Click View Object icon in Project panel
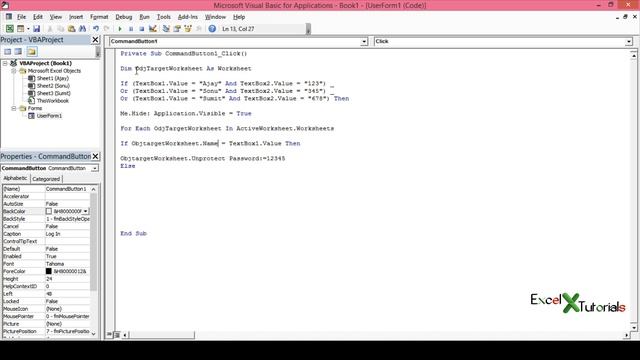The width and height of the screenshot is (640, 360). click(18, 51)
